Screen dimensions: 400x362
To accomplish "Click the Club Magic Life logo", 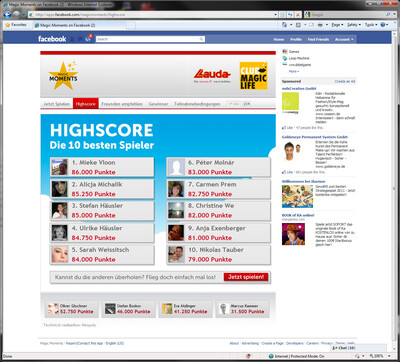I will tap(253, 76).
